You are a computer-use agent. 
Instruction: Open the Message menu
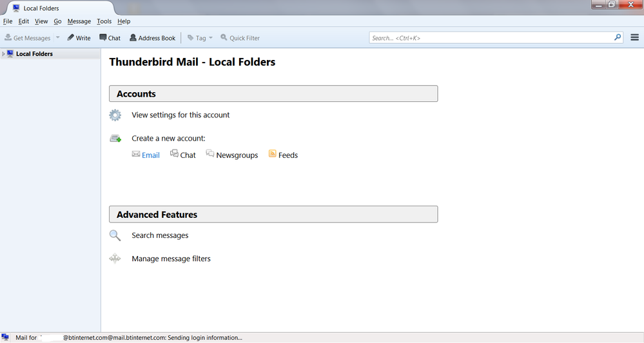pyautogui.click(x=79, y=21)
